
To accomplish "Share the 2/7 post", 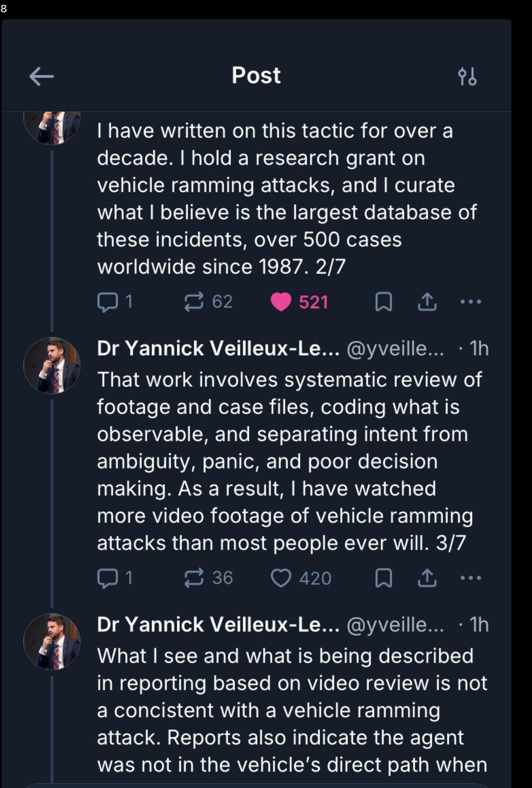I will 427,302.
